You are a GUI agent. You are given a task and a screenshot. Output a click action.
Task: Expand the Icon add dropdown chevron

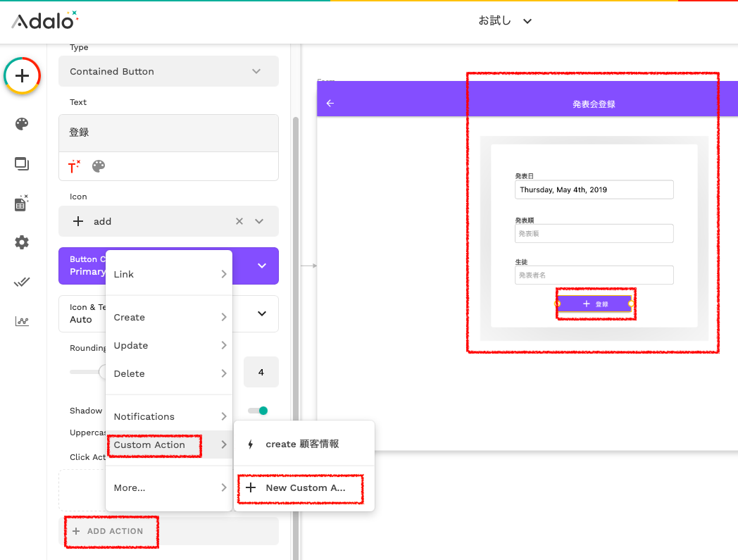click(259, 221)
